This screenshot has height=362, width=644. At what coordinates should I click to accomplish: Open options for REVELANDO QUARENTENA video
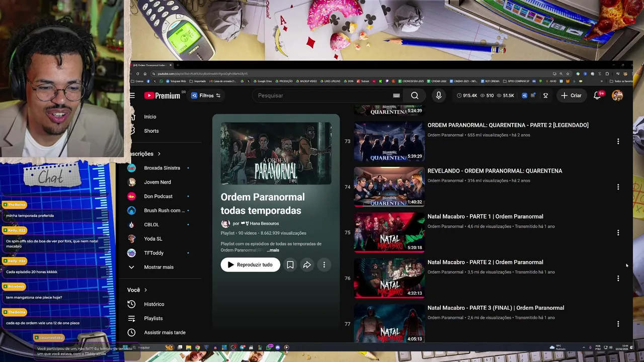pyautogui.click(x=618, y=187)
